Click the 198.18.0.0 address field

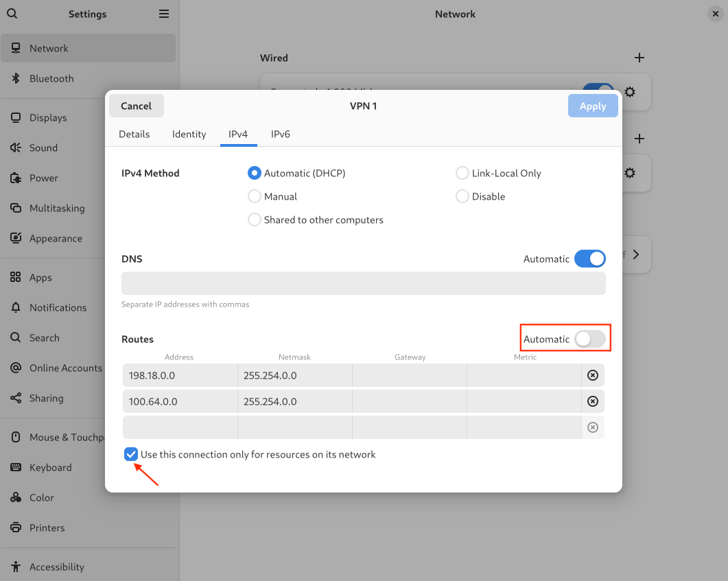[180, 375]
